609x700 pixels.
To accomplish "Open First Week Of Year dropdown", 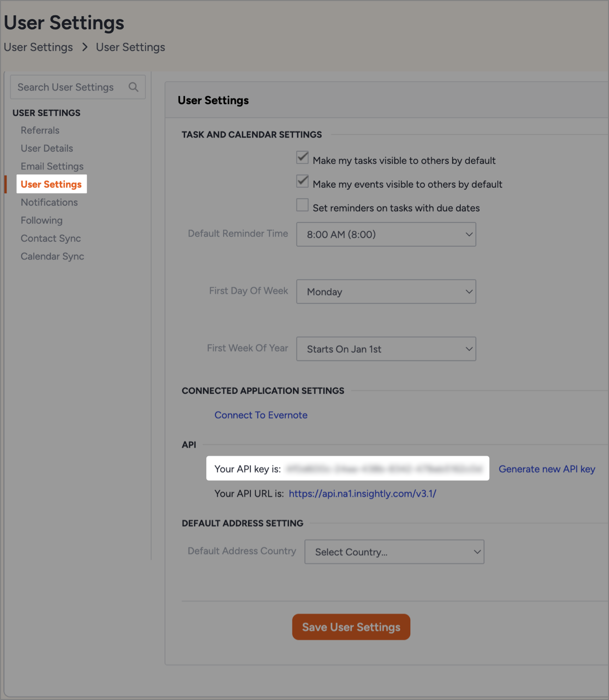I will pyautogui.click(x=386, y=349).
